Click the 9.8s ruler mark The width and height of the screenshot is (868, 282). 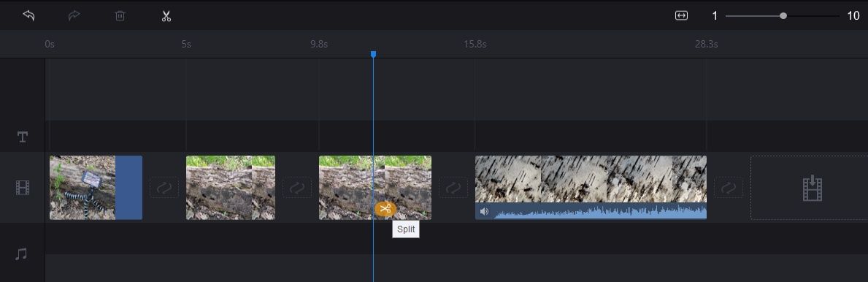[x=319, y=45]
